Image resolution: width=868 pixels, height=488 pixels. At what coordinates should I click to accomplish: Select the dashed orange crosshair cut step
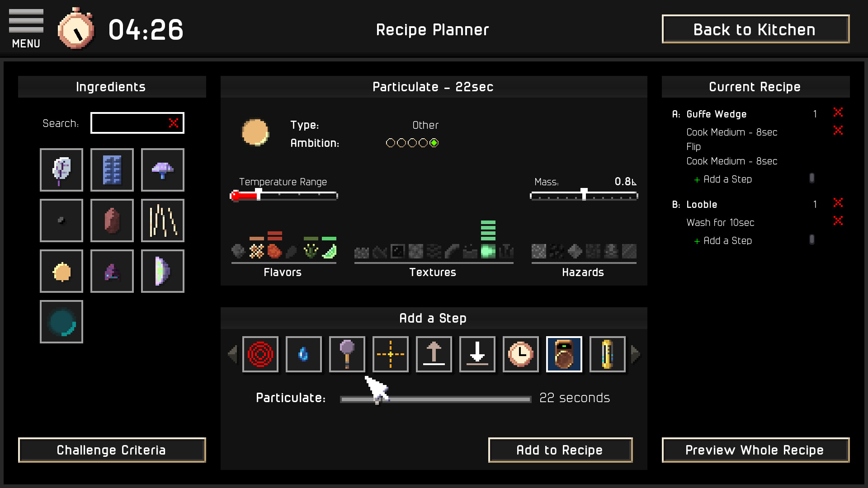[391, 354]
